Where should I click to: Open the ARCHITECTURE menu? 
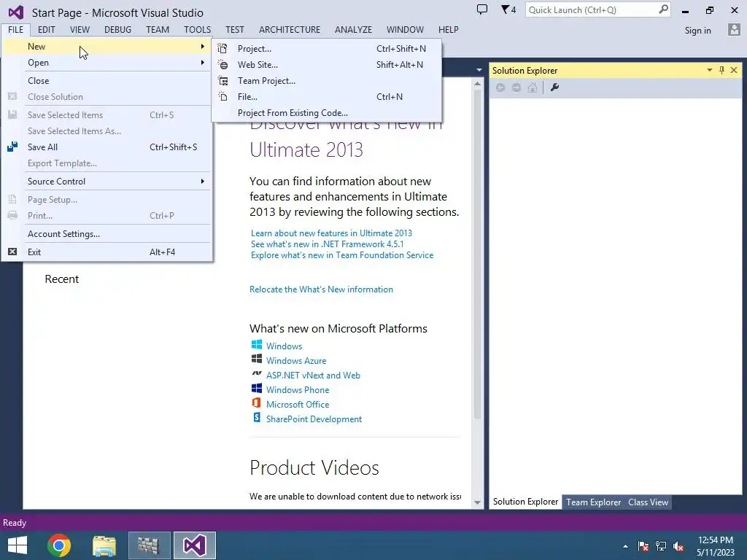(x=290, y=29)
